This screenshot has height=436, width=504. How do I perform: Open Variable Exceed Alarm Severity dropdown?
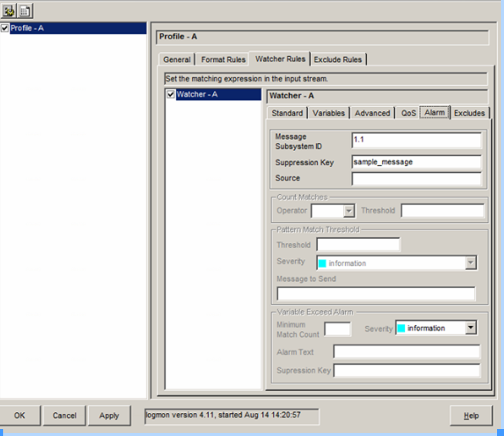click(470, 328)
